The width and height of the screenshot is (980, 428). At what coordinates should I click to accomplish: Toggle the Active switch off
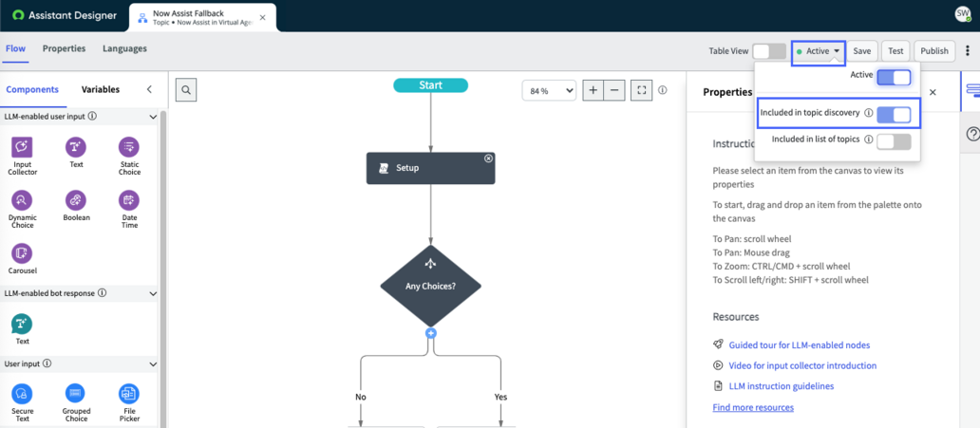point(894,78)
